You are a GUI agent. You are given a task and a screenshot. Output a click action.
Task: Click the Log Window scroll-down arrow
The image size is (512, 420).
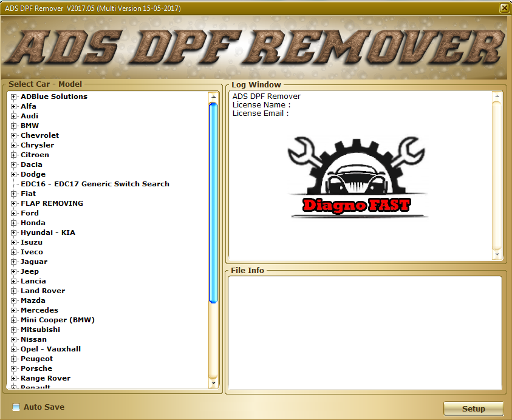click(x=497, y=254)
